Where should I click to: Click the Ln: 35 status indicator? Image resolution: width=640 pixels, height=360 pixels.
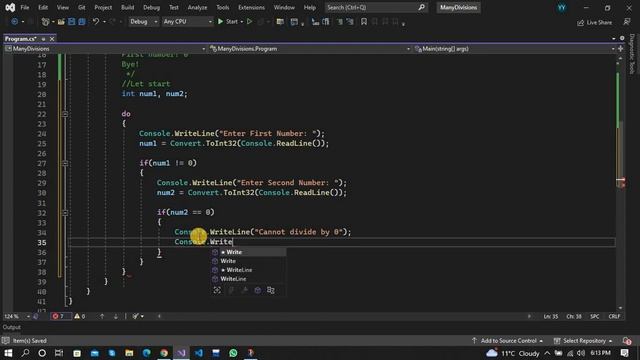point(551,316)
